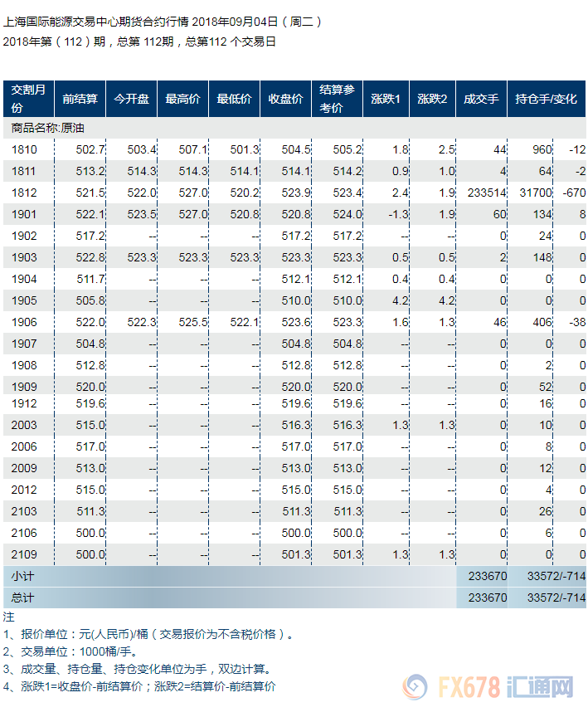Select contract month 1905
The height and width of the screenshot is (717, 588).
click(24, 300)
